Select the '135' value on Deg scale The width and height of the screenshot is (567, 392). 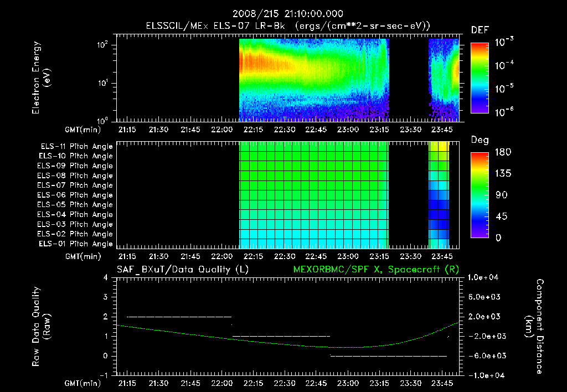point(503,174)
